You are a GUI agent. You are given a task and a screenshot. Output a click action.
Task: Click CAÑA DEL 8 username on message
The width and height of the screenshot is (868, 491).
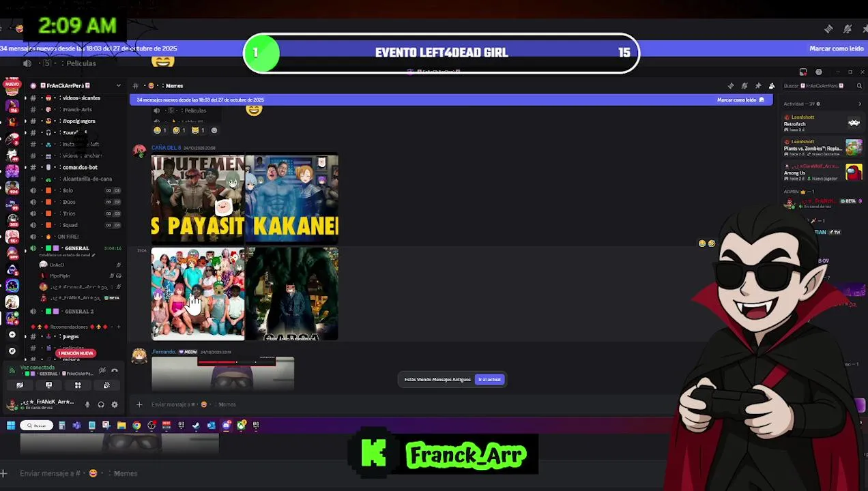[166, 148]
